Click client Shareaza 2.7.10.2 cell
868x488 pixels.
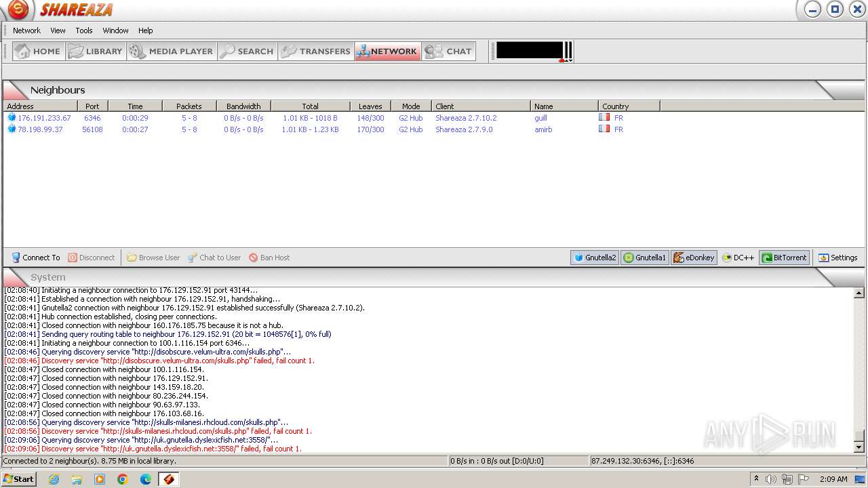point(466,118)
